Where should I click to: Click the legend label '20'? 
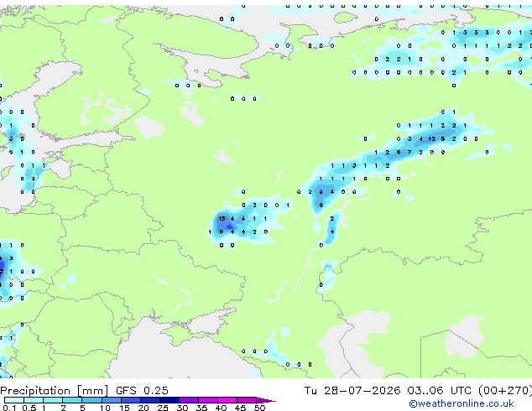[x=143, y=408]
